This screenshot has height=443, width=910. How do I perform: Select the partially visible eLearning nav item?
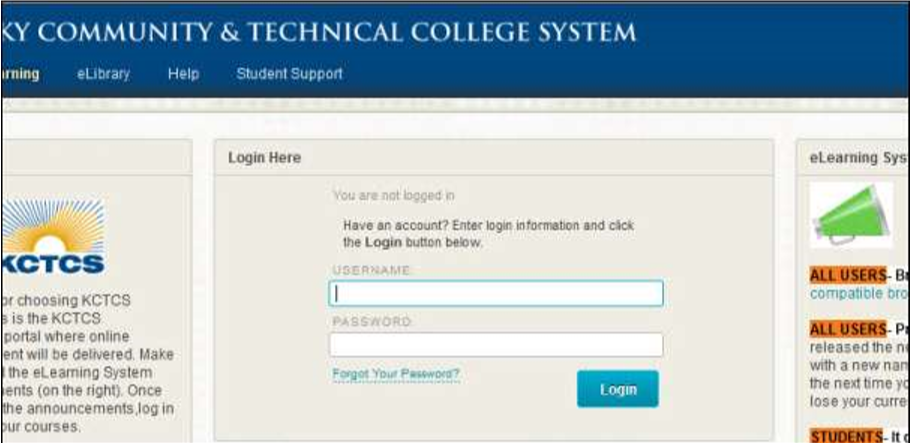click(20, 74)
